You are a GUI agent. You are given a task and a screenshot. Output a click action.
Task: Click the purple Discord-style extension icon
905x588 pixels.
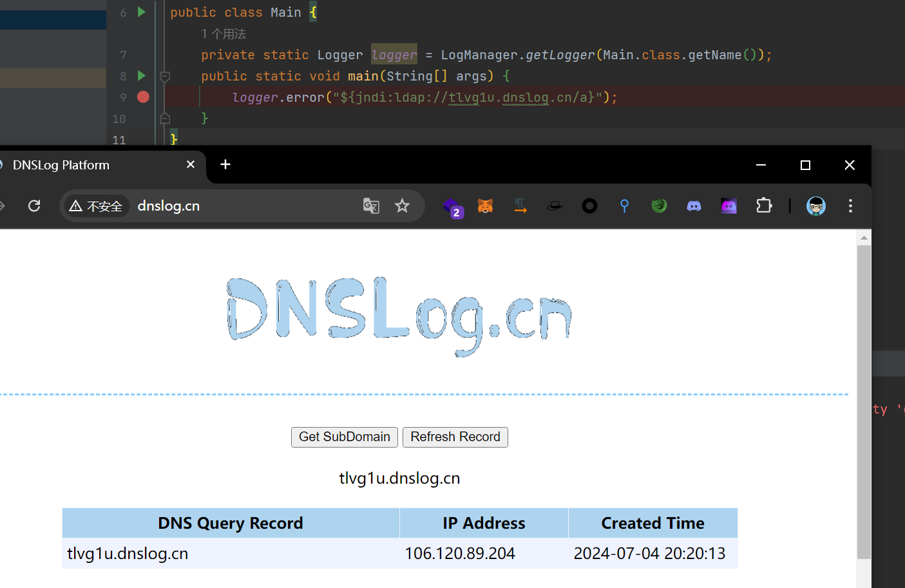pyautogui.click(x=729, y=206)
